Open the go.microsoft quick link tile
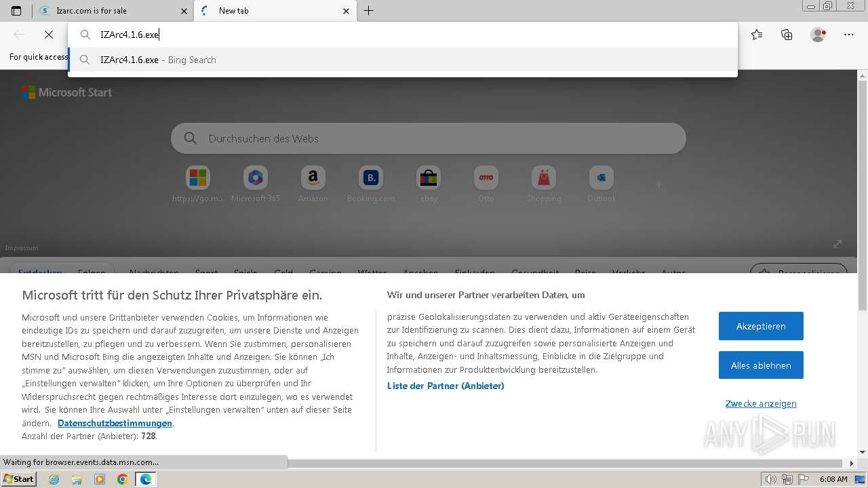868x488 pixels. point(198,184)
